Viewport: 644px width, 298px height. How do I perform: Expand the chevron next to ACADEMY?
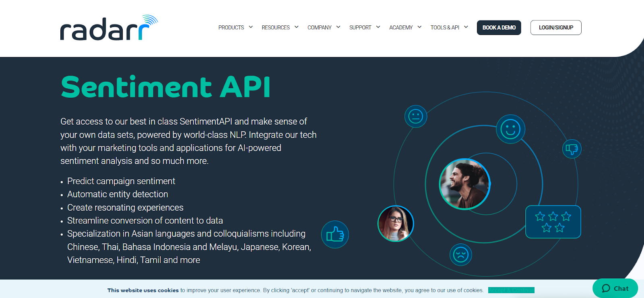click(419, 27)
